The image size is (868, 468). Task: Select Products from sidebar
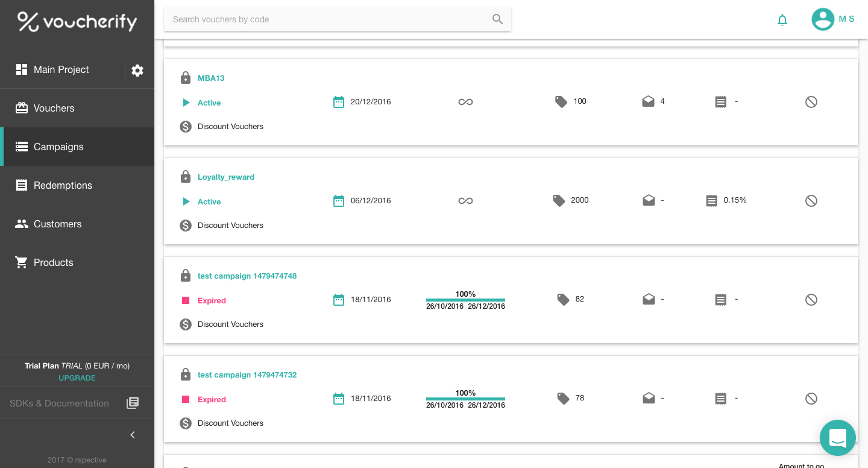click(x=53, y=262)
